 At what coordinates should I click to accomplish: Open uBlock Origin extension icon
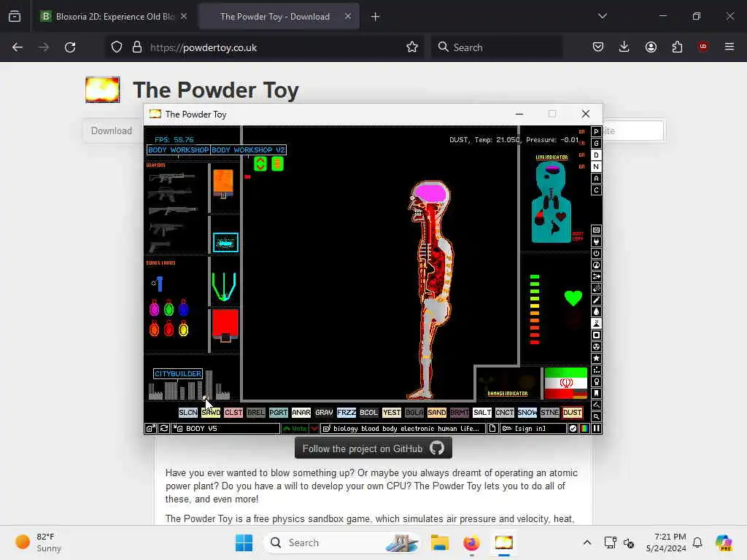click(x=703, y=47)
